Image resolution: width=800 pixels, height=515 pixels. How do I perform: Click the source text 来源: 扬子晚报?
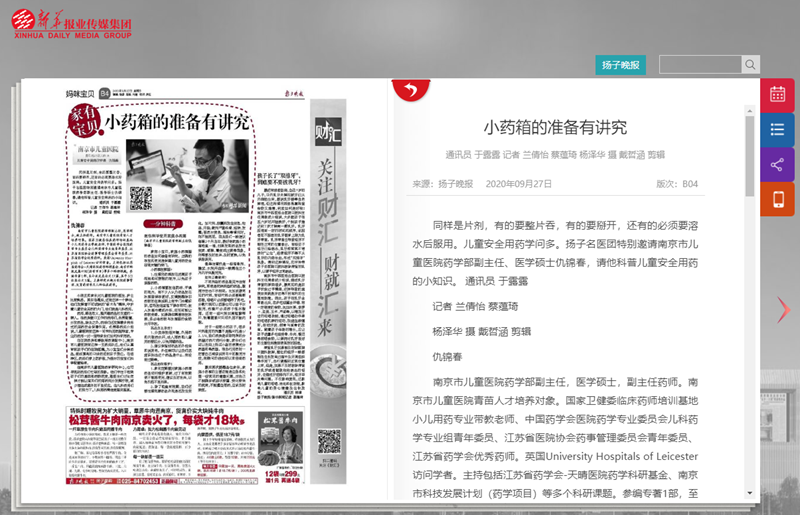click(443, 184)
